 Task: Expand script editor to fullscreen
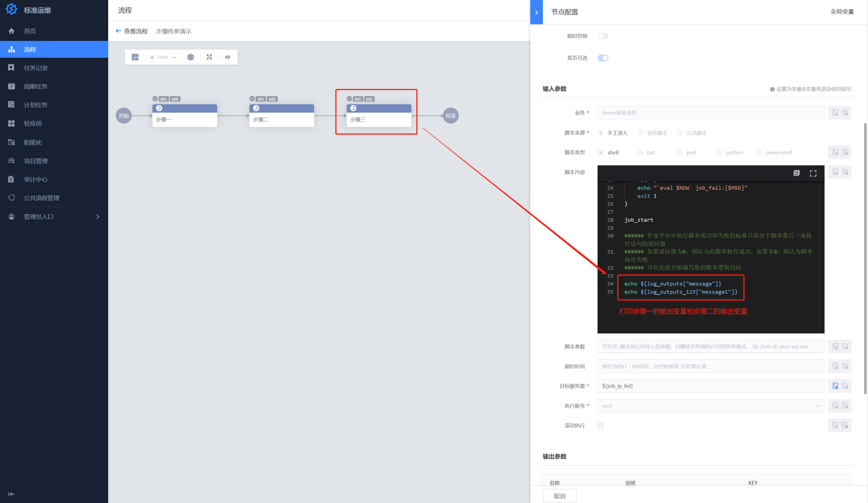[x=813, y=173]
